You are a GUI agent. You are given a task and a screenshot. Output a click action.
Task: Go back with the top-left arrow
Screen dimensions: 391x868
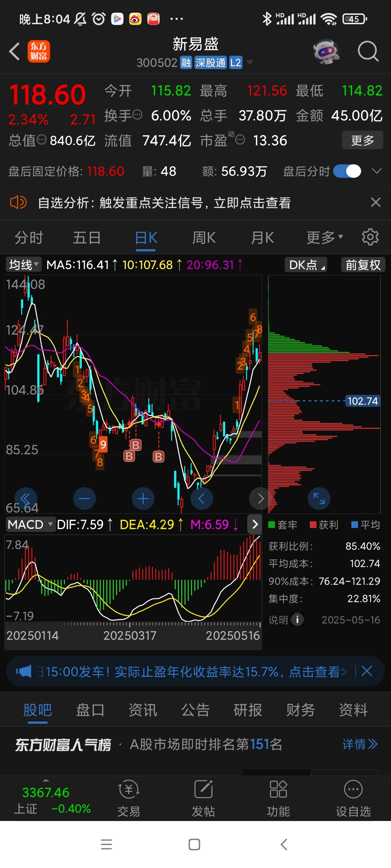pyautogui.click(x=14, y=51)
